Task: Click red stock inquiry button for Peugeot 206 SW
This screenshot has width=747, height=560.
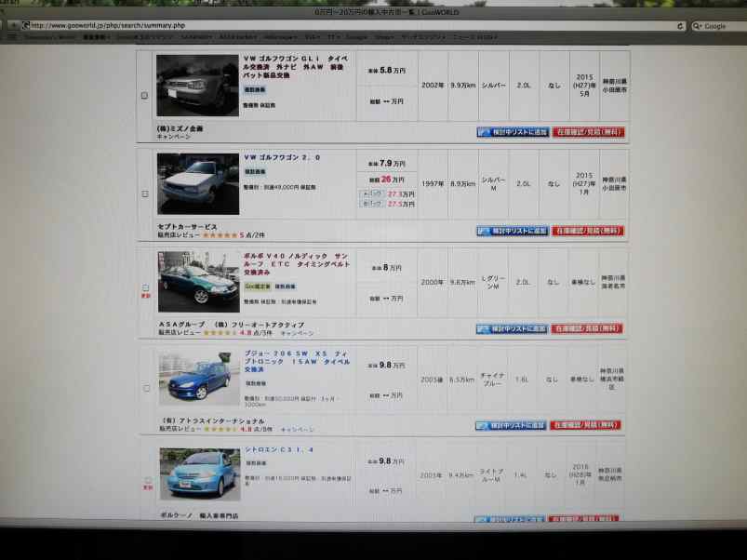Action: tap(585, 425)
